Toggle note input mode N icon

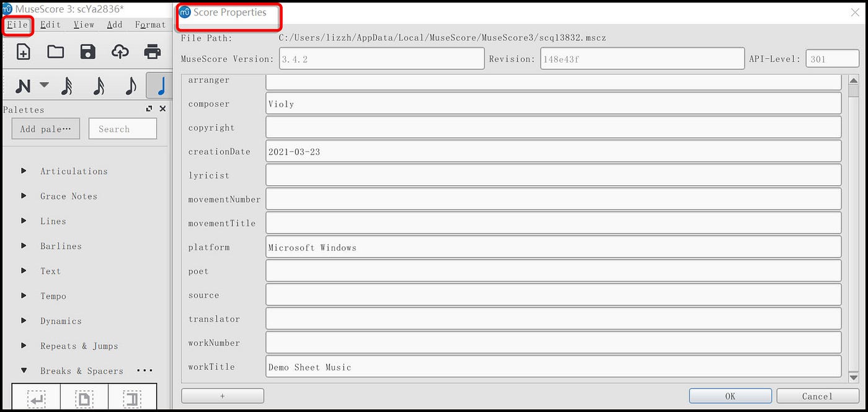(23, 86)
